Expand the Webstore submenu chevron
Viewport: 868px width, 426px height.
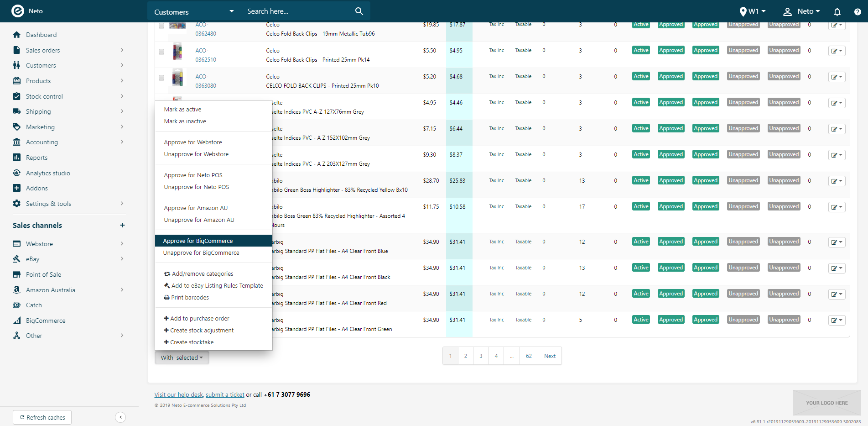click(x=122, y=243)
